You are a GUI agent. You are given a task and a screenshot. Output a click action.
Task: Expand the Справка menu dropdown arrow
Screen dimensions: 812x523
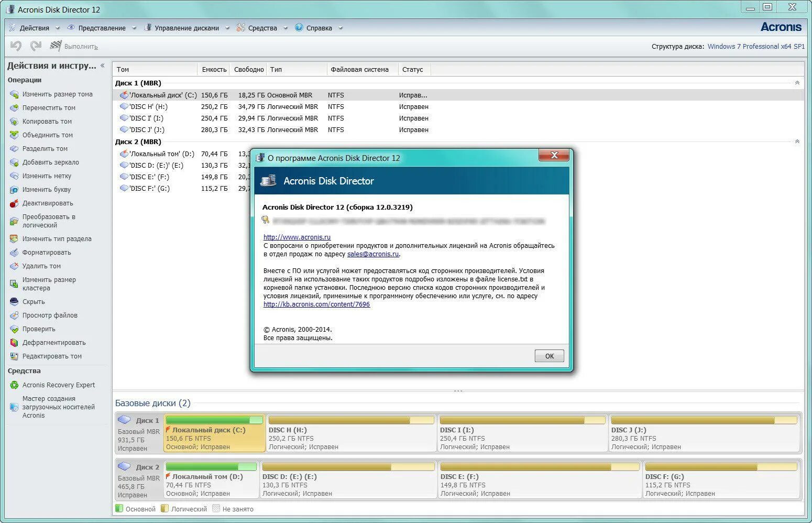click(341, 28)
